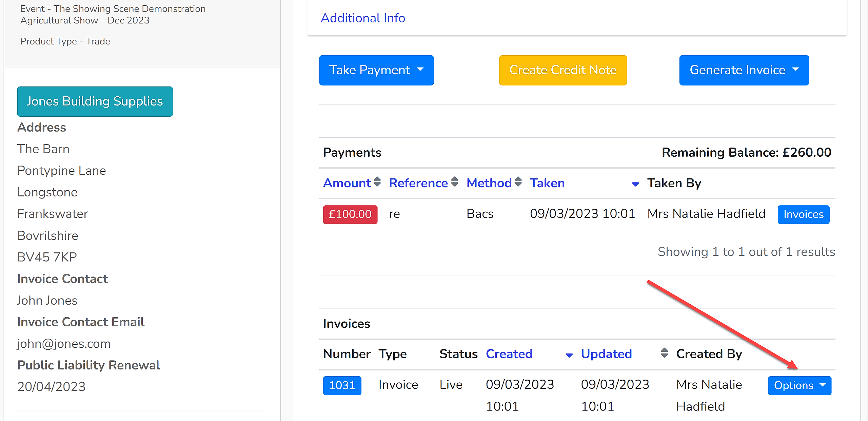868x421 pixels.
Task: Open the Generate Invoice dropdown
Action: (744, 70)
